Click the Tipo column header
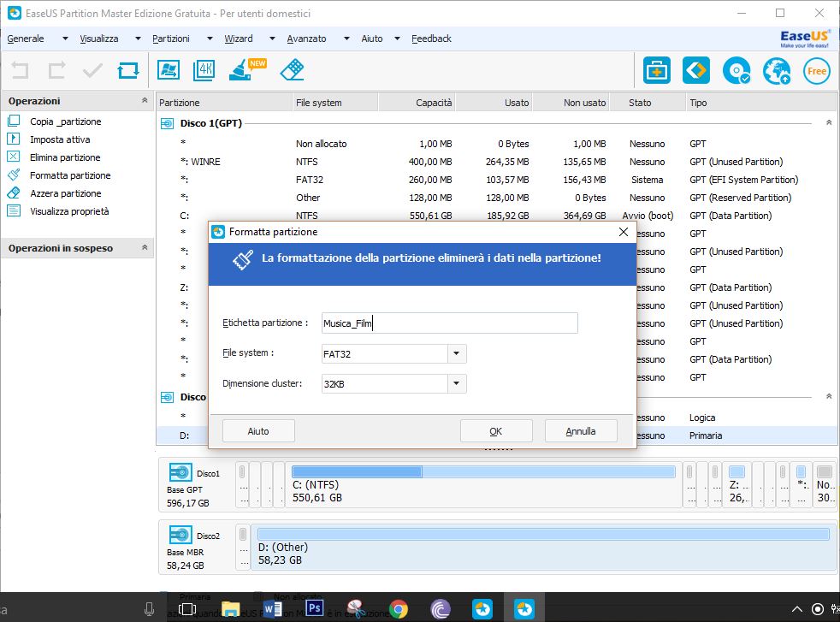The height and width of the screenshot is (622, 840). [760, 103]
